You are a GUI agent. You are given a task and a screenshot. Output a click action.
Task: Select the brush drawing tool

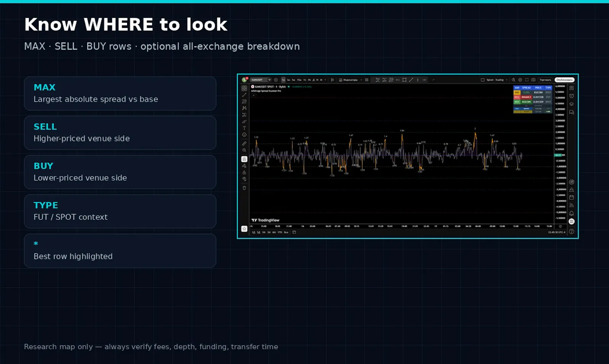tap(244, 121)
